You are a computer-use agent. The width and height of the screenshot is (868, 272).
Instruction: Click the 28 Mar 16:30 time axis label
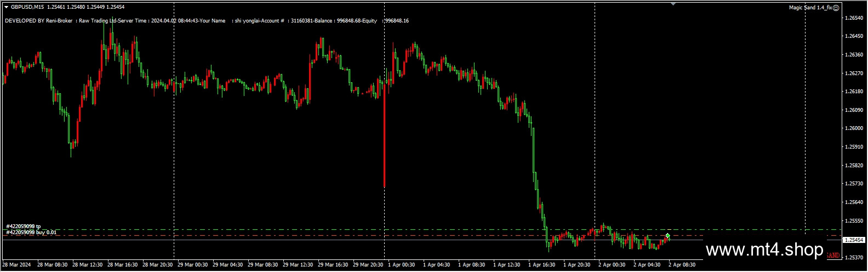[122, 265]
